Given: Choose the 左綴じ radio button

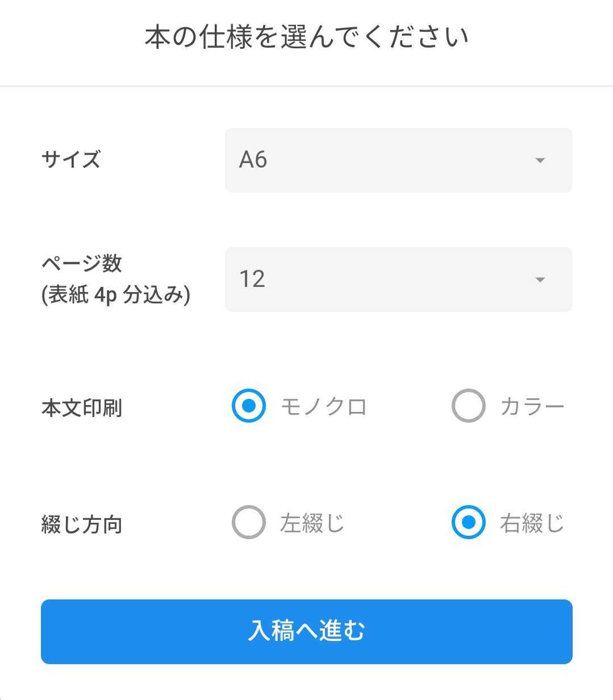Looking at the screenshot, I should pyautogui.click(x=249, y=522).
